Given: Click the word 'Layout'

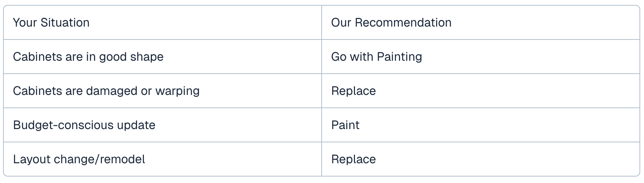Looking at the screenshot, I should pos(32,159).
